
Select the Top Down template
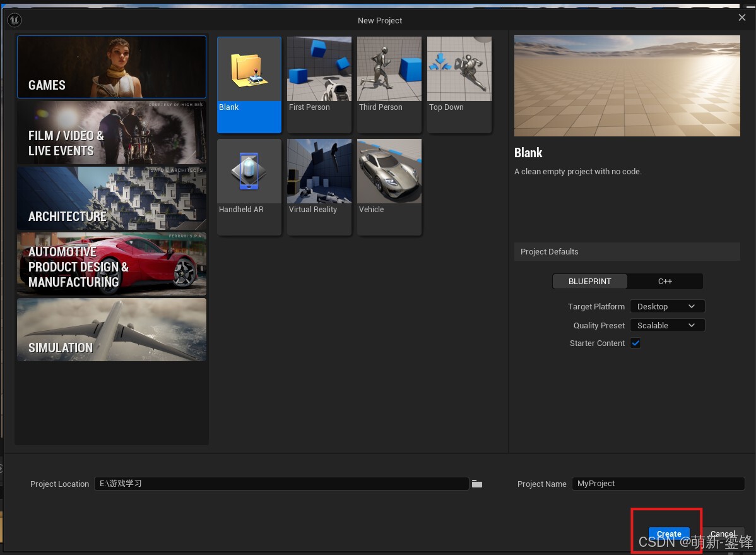tap(459, 85)
